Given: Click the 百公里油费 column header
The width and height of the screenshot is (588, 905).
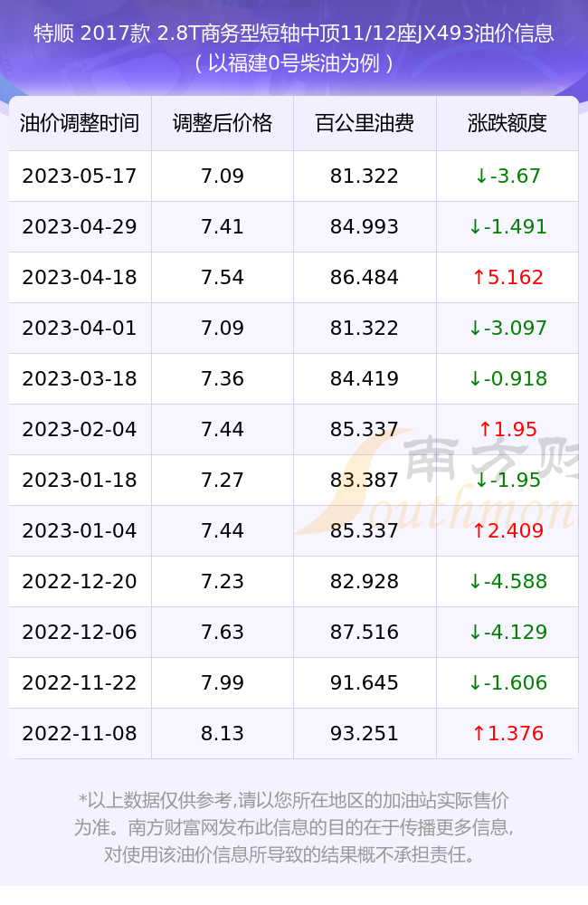Looking at the screenshot, I should pyautogui.click(x=365, y=123).
